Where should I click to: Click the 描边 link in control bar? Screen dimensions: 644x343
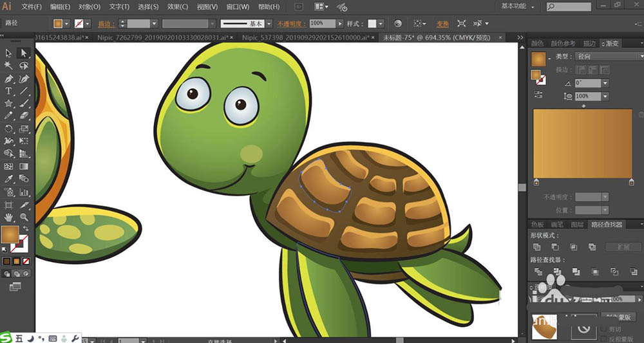pyautogui.click(x=106, y=24)
